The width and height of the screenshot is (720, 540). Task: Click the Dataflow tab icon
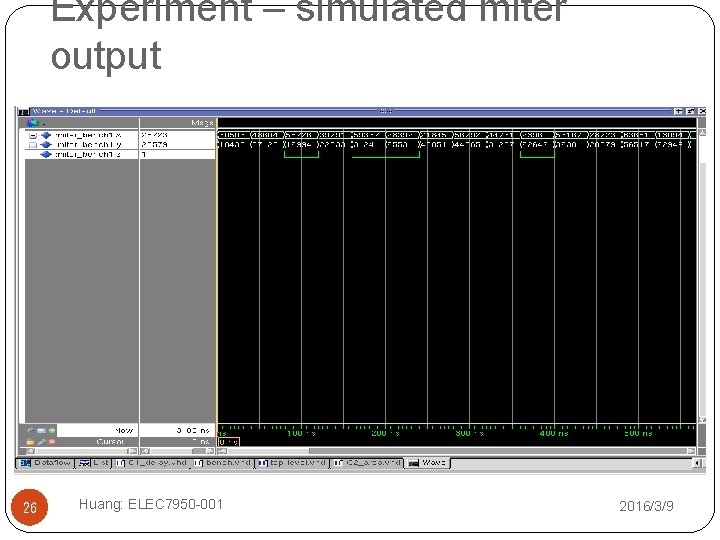click(x=25, y=463)
